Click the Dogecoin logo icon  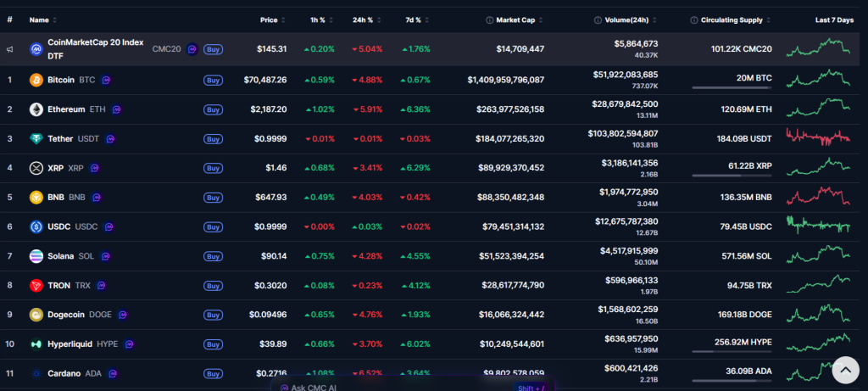(36, 315)
